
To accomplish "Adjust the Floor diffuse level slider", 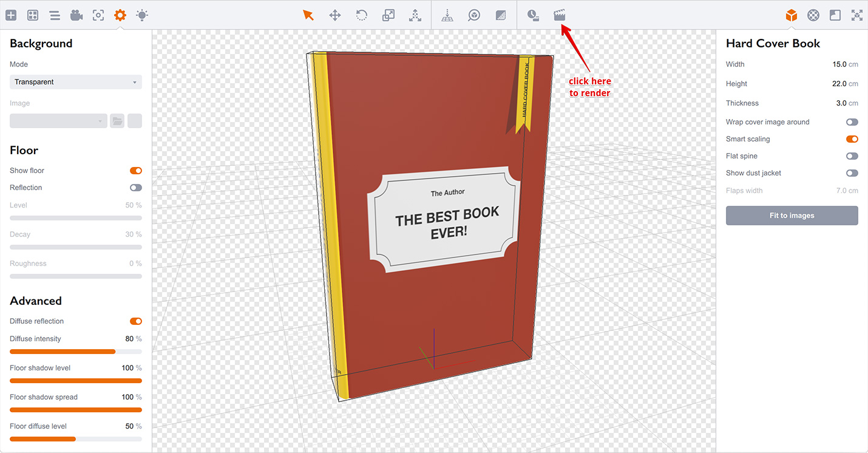I will pos(76,439).
